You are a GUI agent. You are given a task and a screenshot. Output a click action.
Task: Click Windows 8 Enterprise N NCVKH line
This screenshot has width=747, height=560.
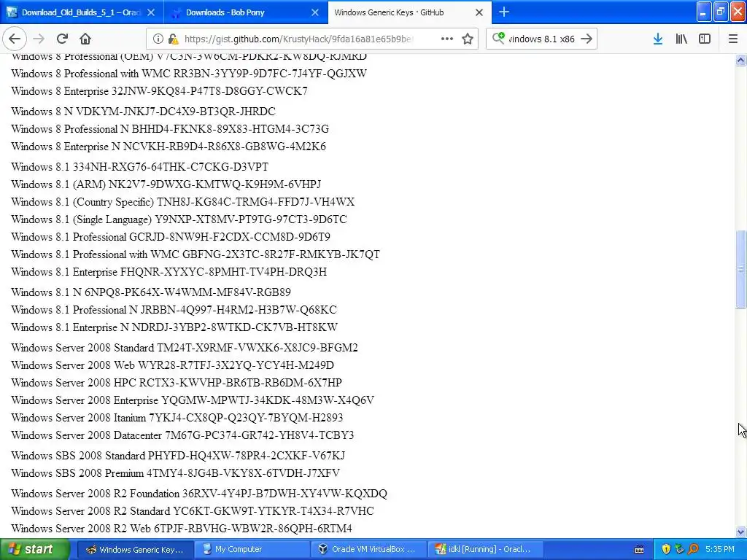point(169,147)
